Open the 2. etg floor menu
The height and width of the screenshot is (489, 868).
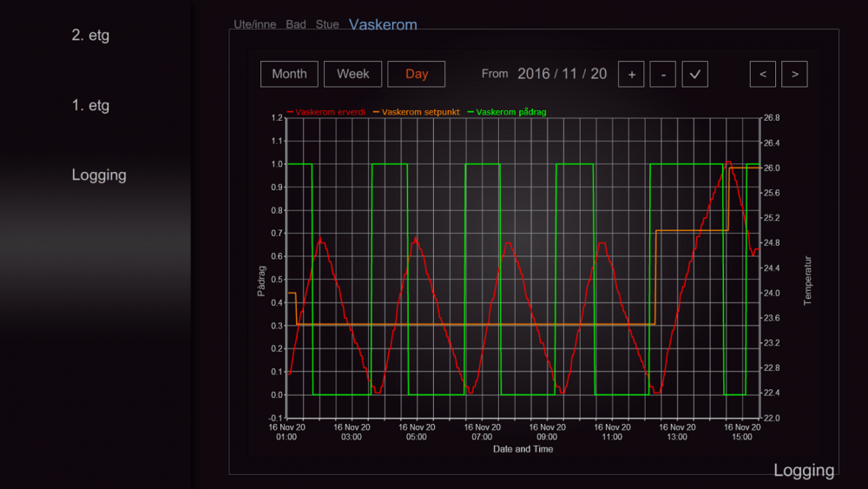(x=90, y=36)
